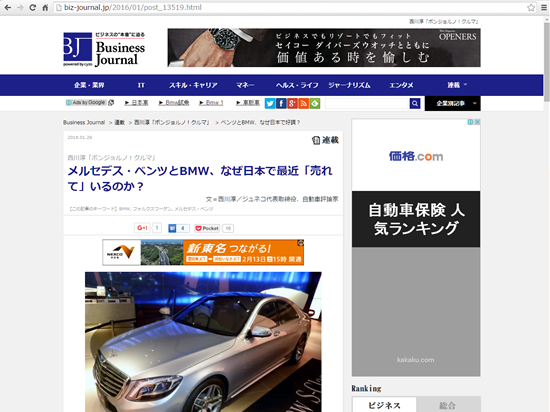Click the blue search magnifier button
550x412 pixels.
pos(415,103)
